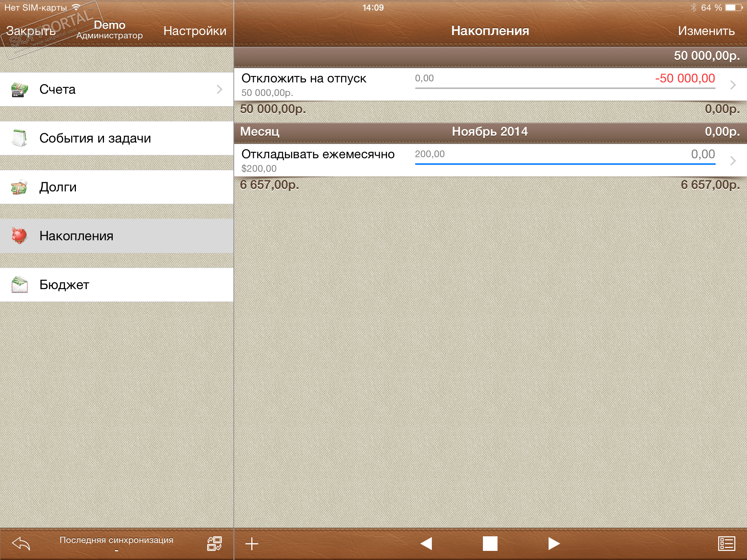Open the list view icon in bottom toolbar
The width and height of the screenshot is (747, 560).
click(726, 544)
